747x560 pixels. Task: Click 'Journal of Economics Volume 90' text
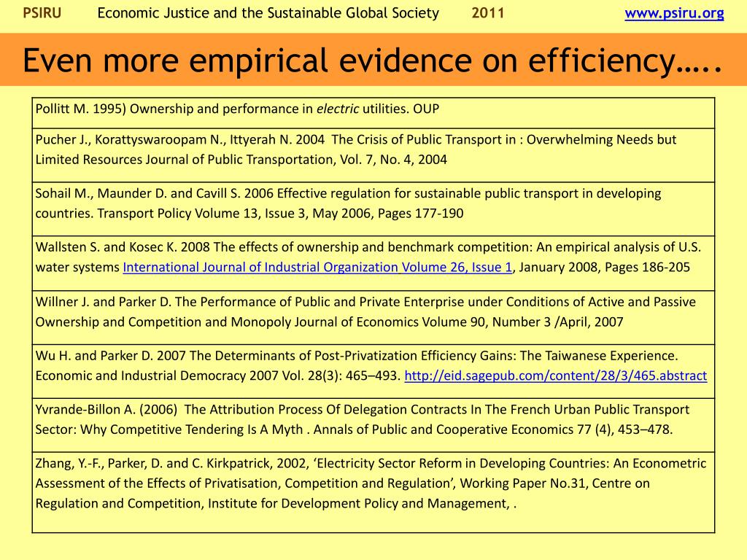(390, 322)
